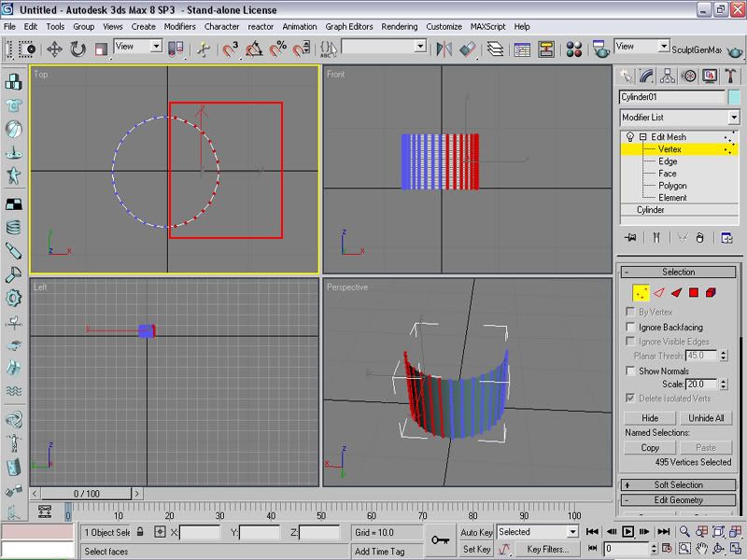Screen dimensions: 747x560
Task: Collapse the Edit Mesh modifier tree
Action: point(642,137)
